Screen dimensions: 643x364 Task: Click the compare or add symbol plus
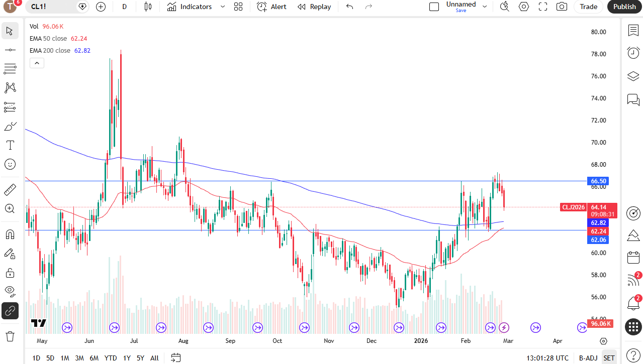(x=101, y=7)
